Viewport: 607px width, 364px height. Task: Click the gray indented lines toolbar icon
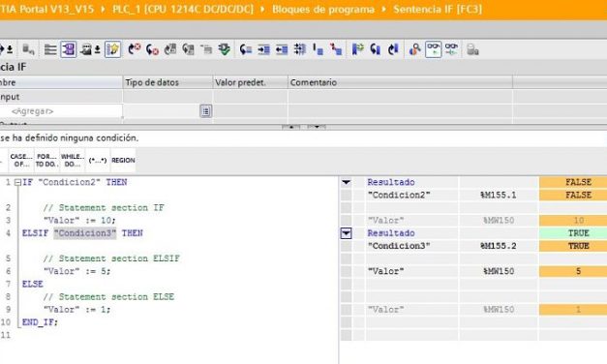click(x=206, y=49)
